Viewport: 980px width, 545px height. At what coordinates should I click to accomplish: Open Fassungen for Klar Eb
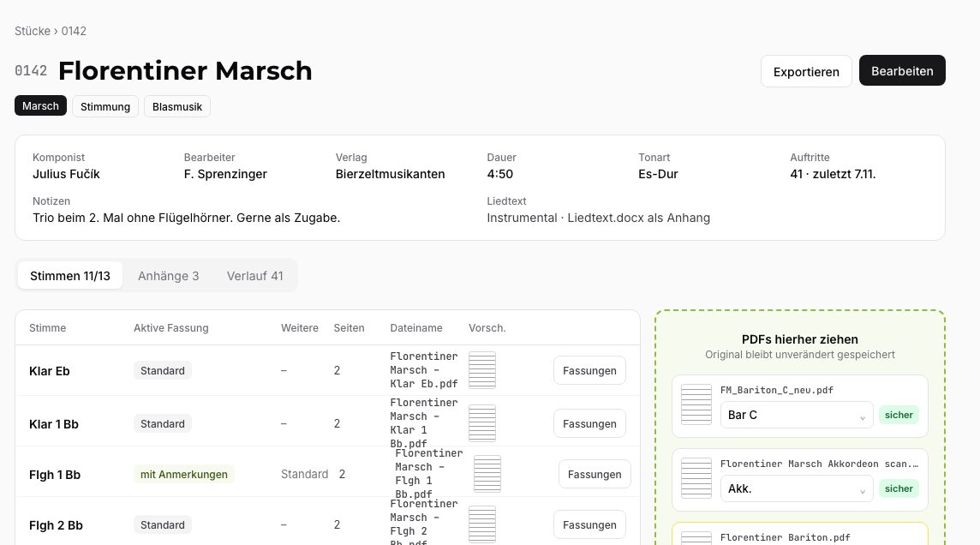[x=589, y=371]
